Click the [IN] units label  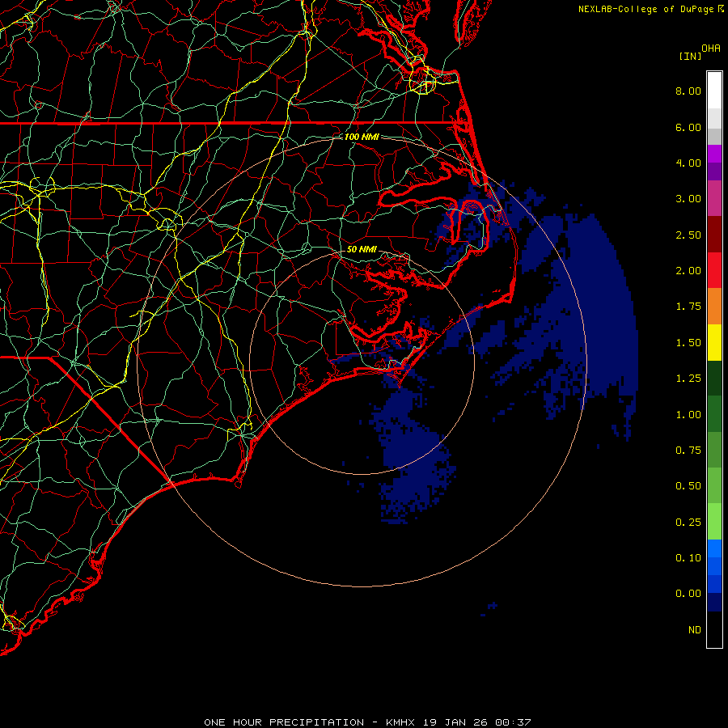tap(690, 56)
